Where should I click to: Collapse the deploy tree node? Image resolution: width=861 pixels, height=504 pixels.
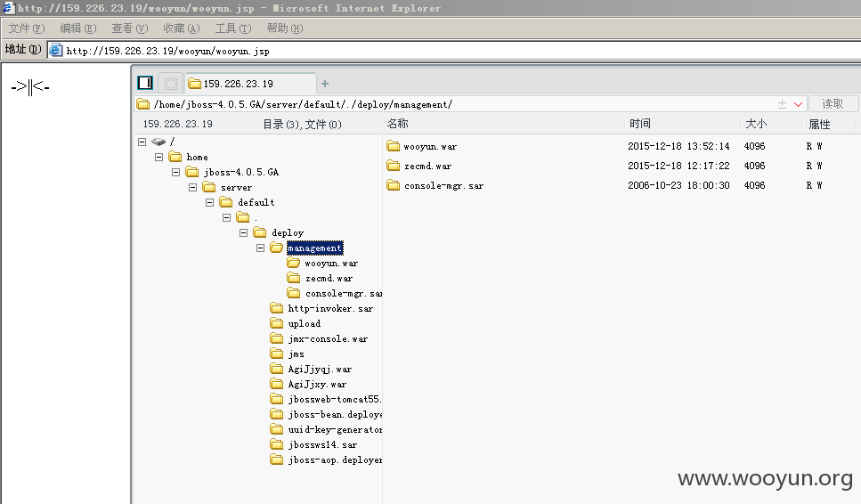pos(243,232)
